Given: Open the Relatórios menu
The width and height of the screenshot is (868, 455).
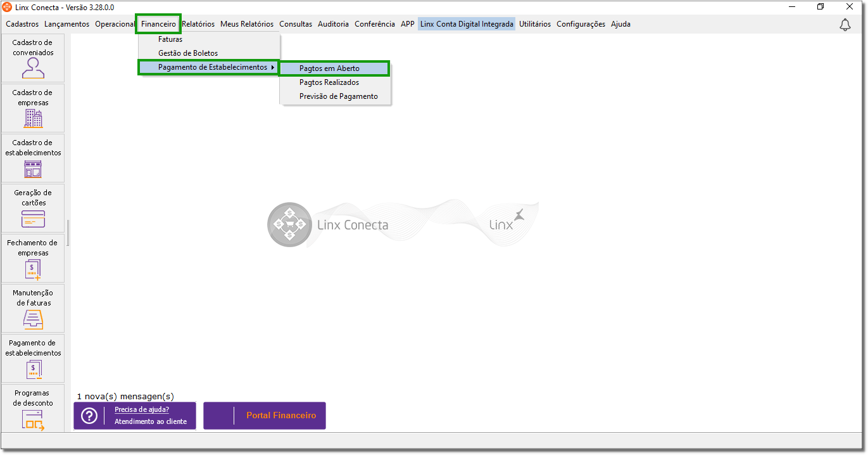Looking at the screenshot, I should pos(198,24).
